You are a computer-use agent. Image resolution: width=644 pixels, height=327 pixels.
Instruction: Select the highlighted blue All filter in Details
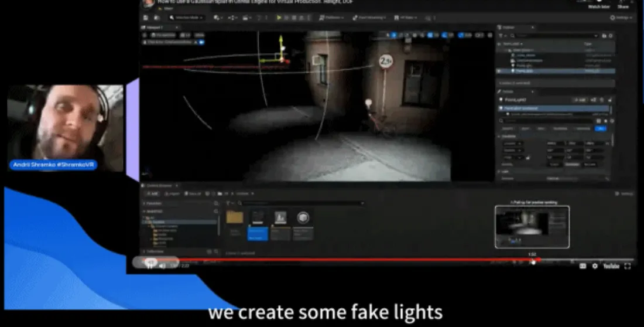click(600, 128)
